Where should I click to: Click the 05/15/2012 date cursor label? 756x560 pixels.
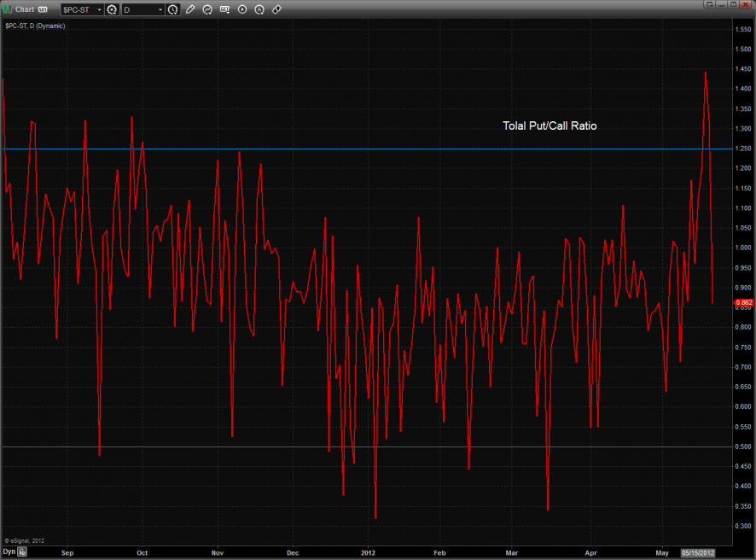[698, 553]
